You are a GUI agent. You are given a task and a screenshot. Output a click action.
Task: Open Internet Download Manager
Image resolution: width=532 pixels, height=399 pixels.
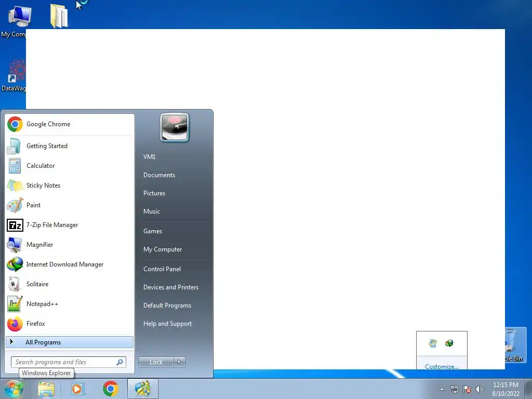pyautogui.click(x=69, y=264)
